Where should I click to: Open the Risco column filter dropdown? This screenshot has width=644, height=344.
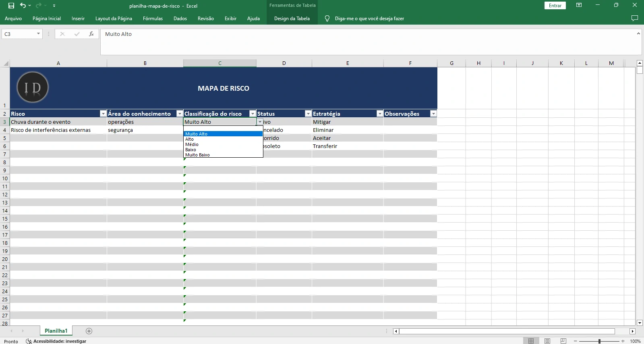[103, 114]
